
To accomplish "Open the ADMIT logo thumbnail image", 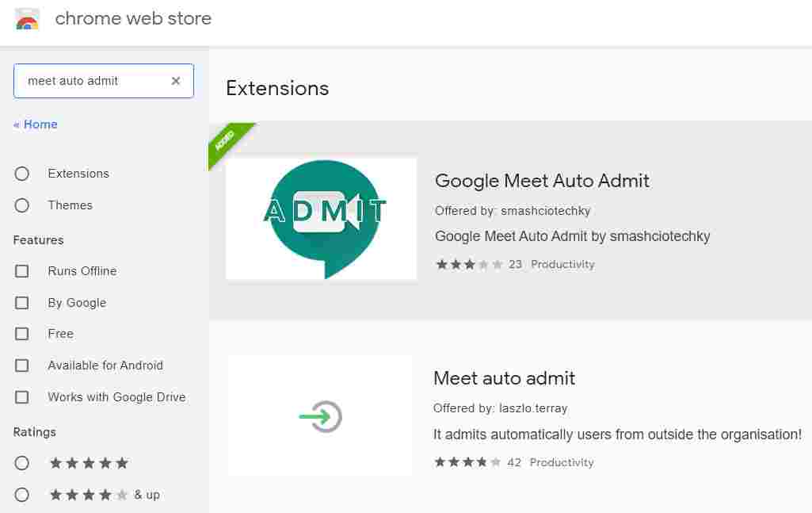I will [321, 218].
